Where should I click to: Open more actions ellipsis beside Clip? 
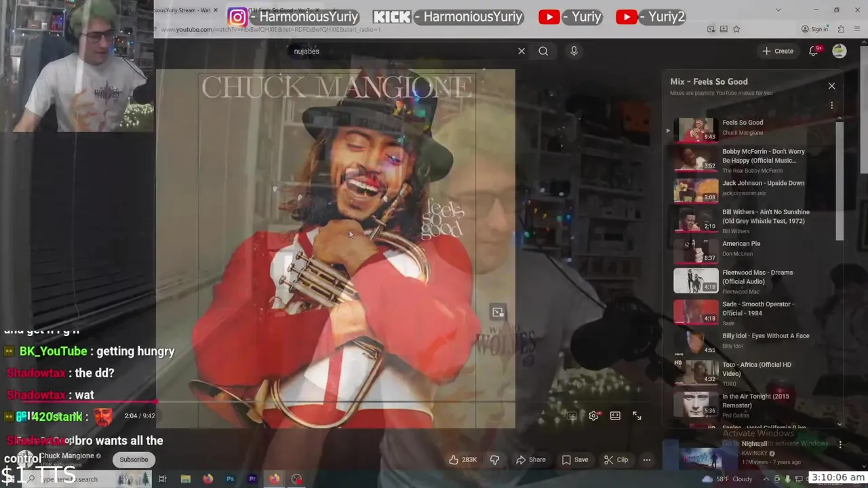(646, 460)
